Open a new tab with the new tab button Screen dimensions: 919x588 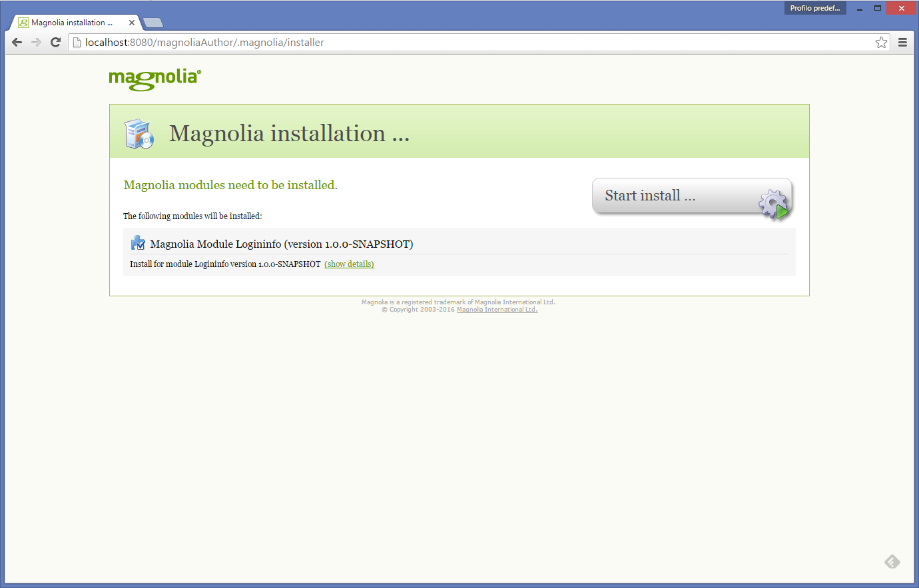click(x=153, y=23)
